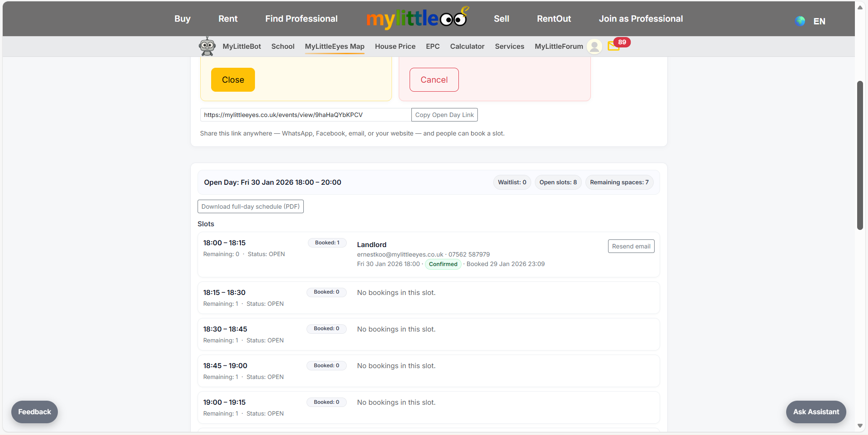Viewport: 868px width, 435px height.
Task: Click the MyLittleBot robot icon
Action: [207, 46]
